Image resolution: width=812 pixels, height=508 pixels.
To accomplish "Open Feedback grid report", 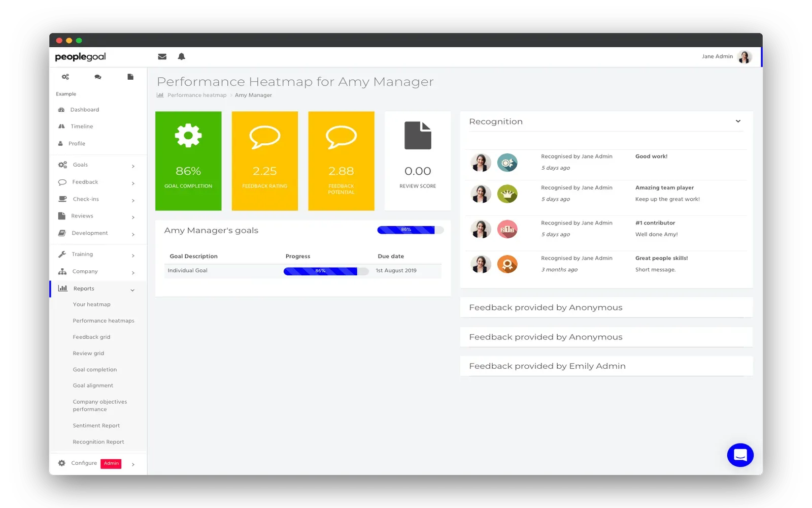I will (91, 337).
